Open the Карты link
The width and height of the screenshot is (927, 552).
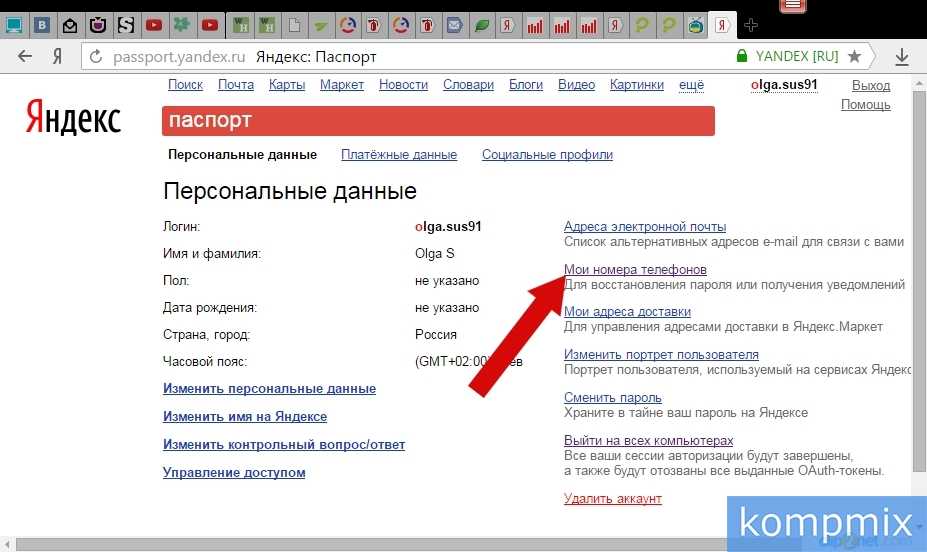[287, 85]
